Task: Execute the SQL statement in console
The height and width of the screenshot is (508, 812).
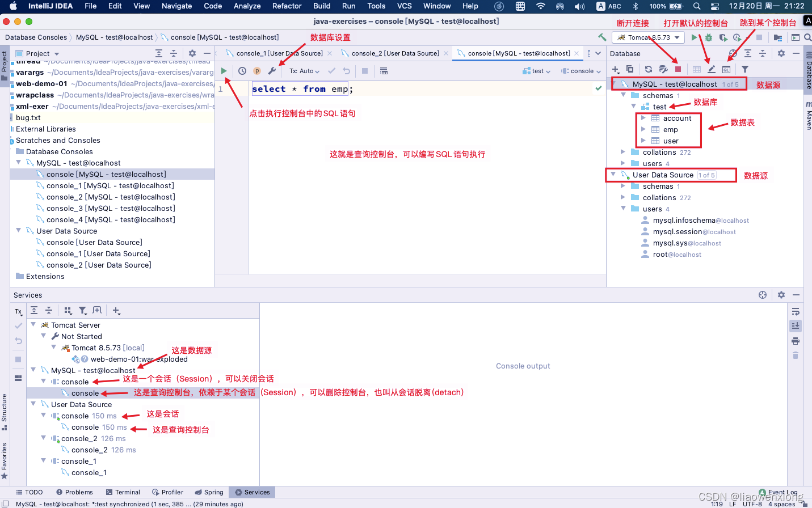Action: coord(224,71)
